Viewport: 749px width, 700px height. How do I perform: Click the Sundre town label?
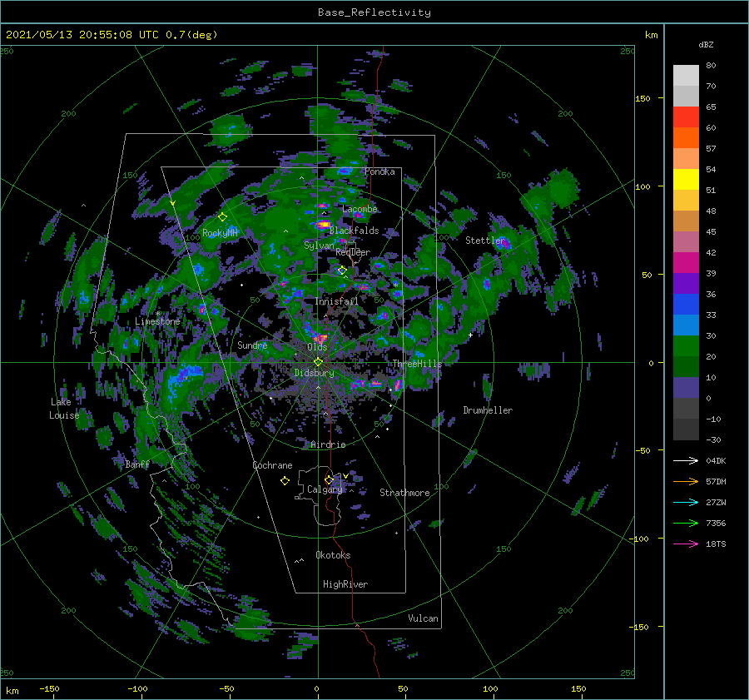pyautogui.click(x=252, y=345)
